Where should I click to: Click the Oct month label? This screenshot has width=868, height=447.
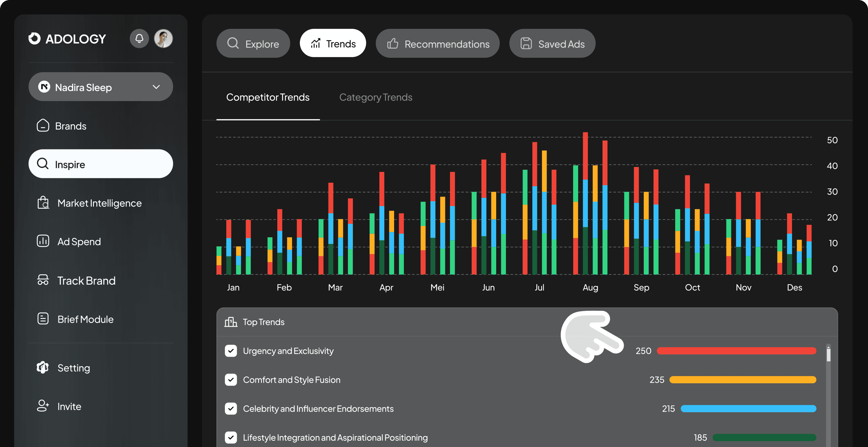point(692,287)
